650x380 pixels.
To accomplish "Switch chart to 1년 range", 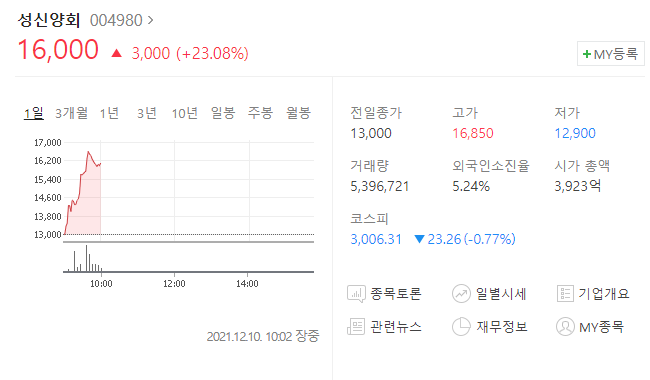I will pyautogui.click(x=109, y=113).
